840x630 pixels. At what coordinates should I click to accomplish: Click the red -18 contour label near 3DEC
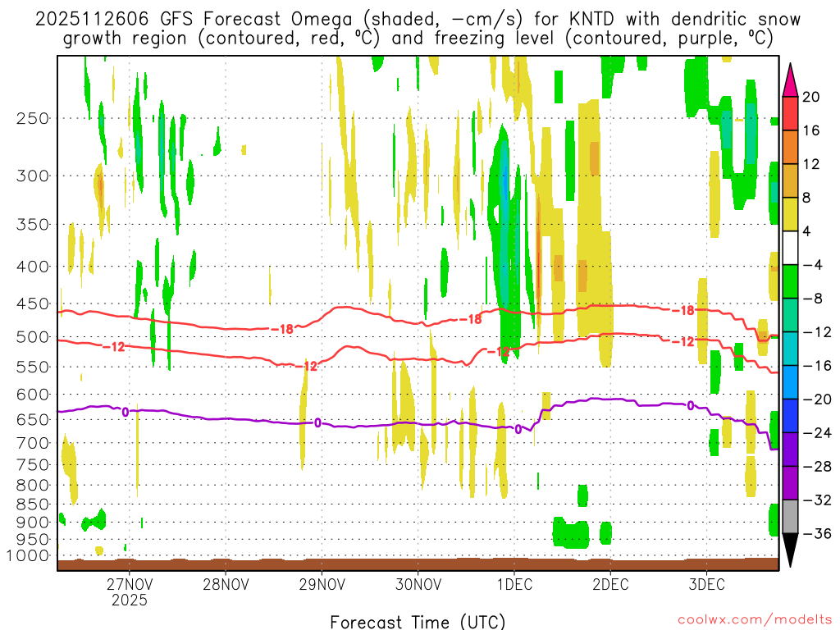tap(683, 310)
